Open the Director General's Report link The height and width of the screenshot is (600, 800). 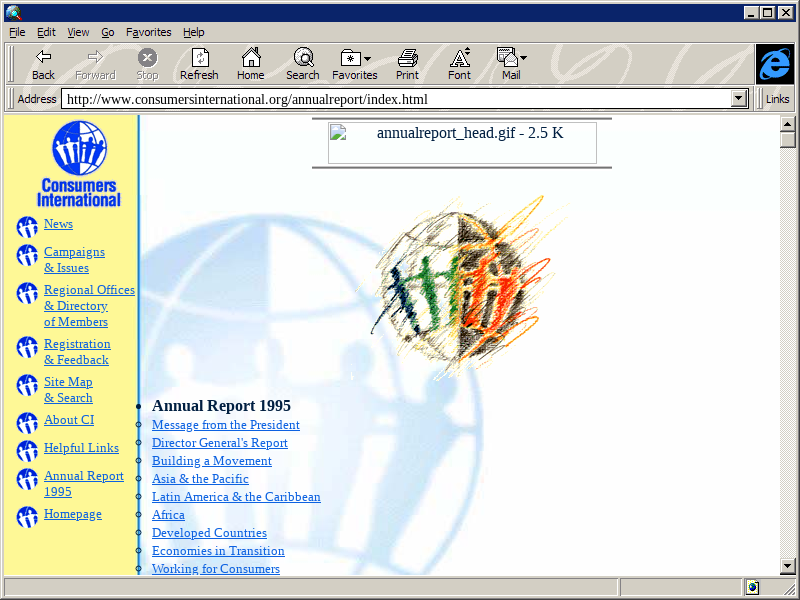coord(219,443)
